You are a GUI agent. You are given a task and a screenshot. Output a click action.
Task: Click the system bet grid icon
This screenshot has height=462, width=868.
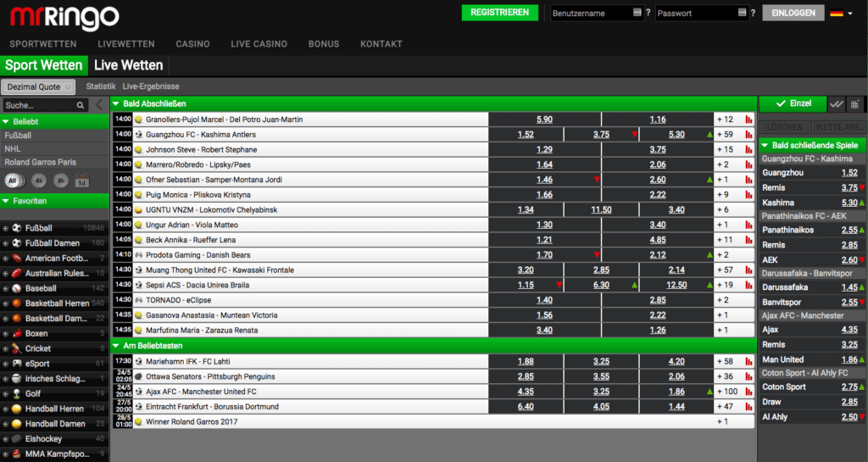(855, 104)
